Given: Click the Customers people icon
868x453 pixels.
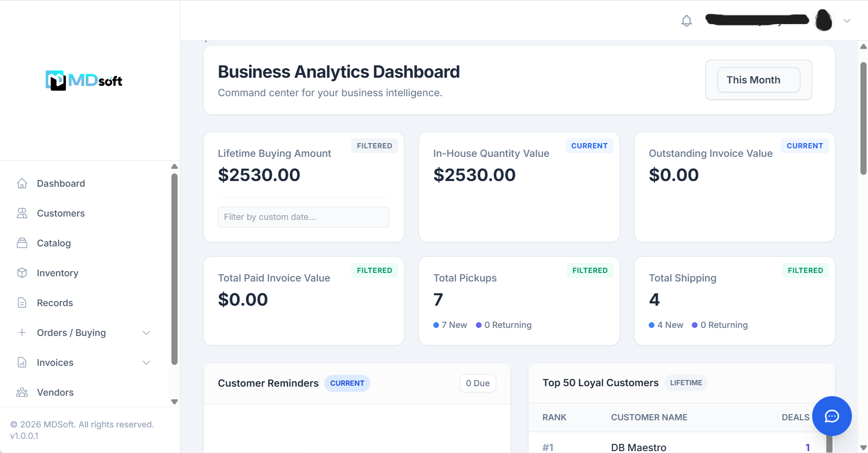Looking at the screenshot, I should 22,213.
